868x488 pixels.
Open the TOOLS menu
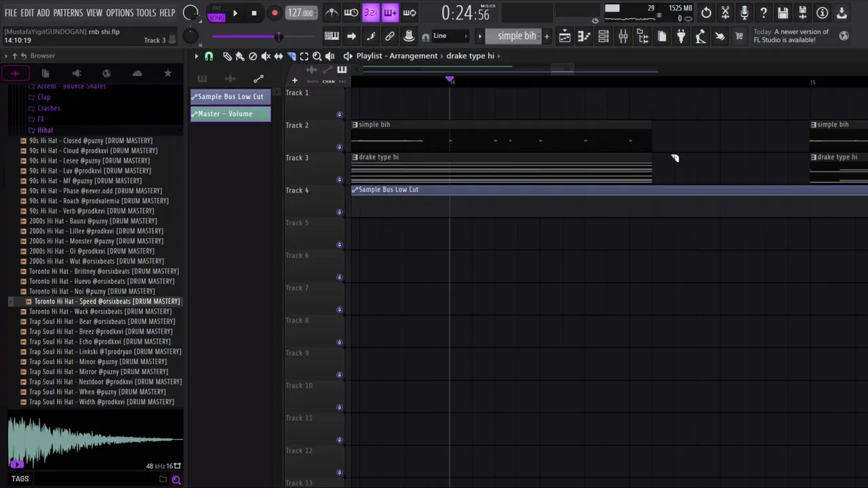(146, 13)
